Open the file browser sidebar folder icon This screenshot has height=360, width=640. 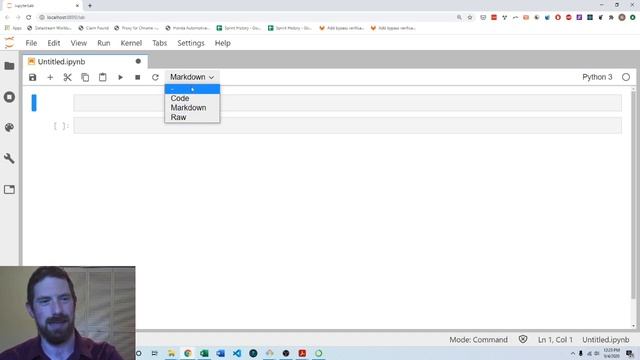click(9, 66)
